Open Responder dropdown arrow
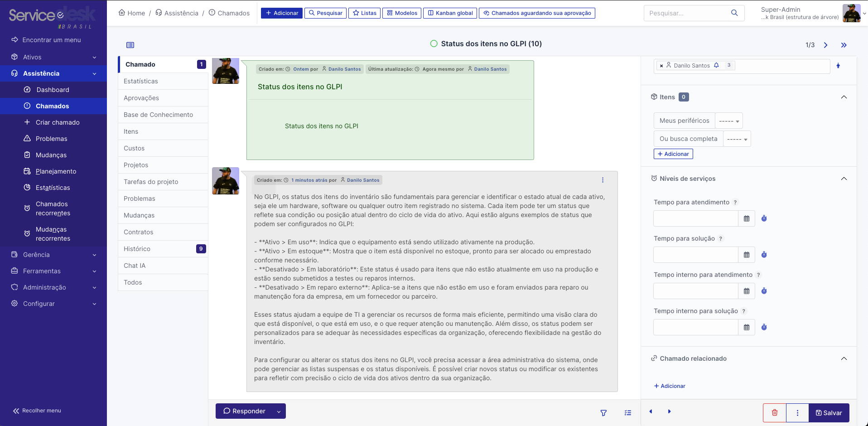 (x=279, y=411)
